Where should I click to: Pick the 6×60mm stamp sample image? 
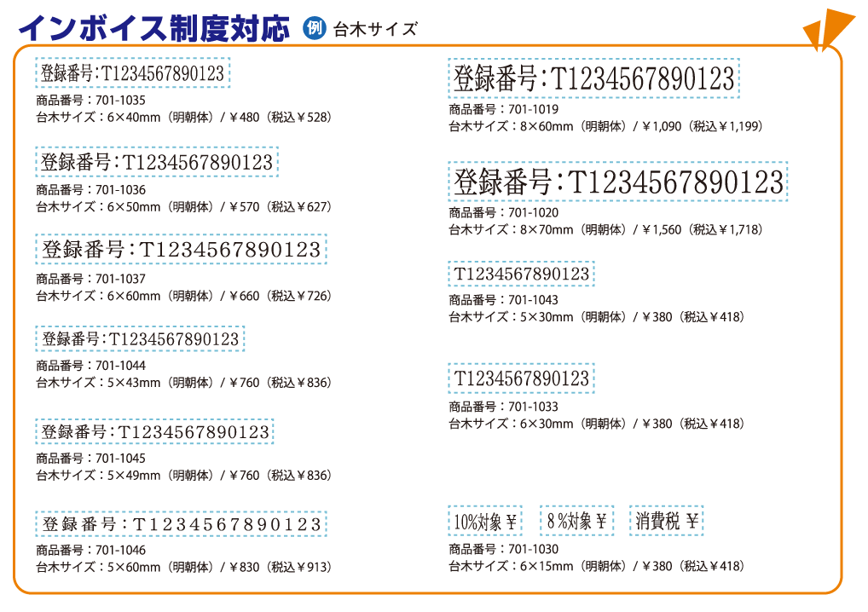point(181,250)
